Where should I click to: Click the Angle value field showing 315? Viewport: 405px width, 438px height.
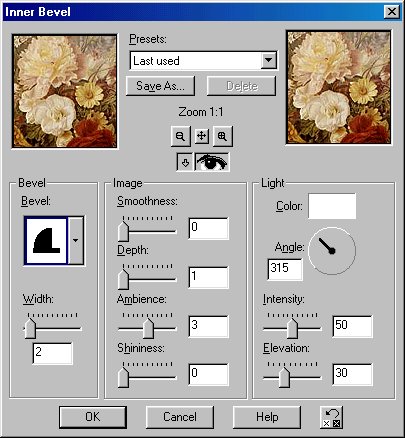[x=285, y=269]
